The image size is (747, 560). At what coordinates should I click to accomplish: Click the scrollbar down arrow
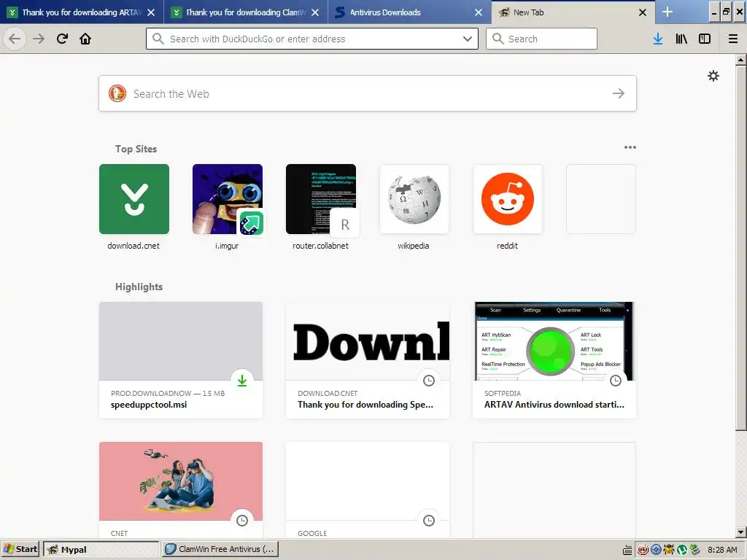pos(741,532)
